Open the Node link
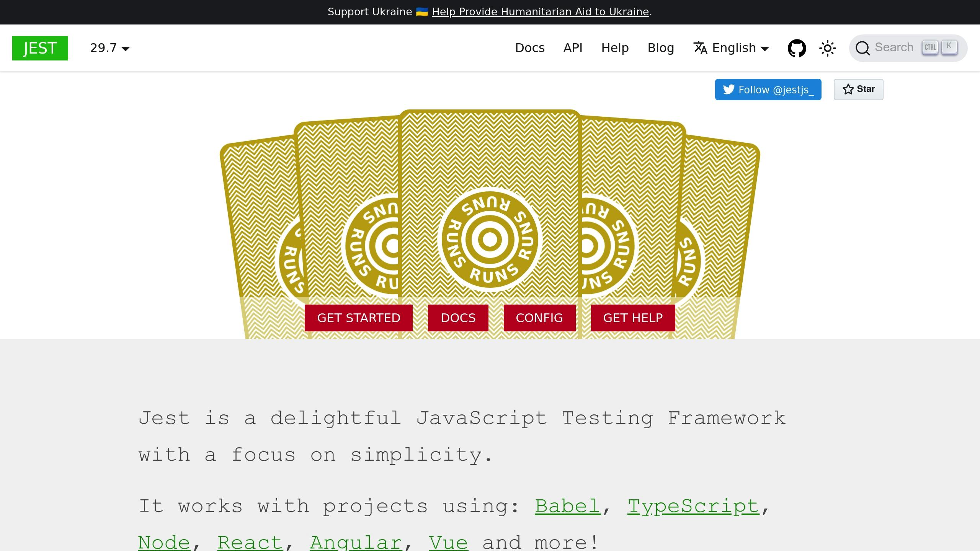The height and width of the screenshot is (551, 980). [164, 543]
